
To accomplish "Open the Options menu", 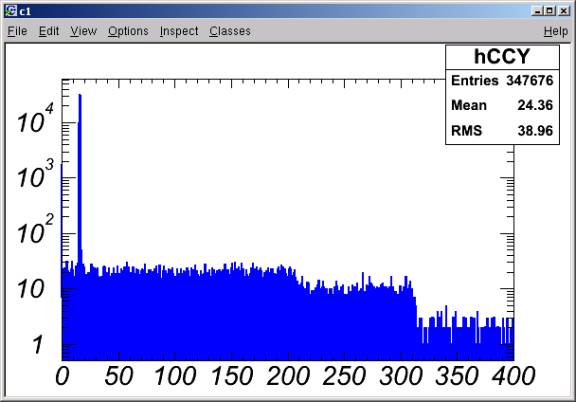I will click(x=128, y=31).
